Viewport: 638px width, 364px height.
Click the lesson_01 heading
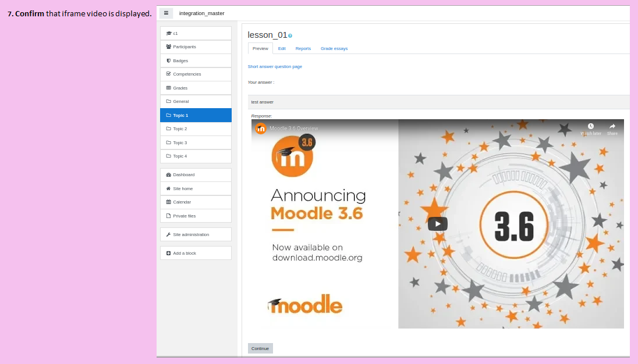click(x=267, y=35)
